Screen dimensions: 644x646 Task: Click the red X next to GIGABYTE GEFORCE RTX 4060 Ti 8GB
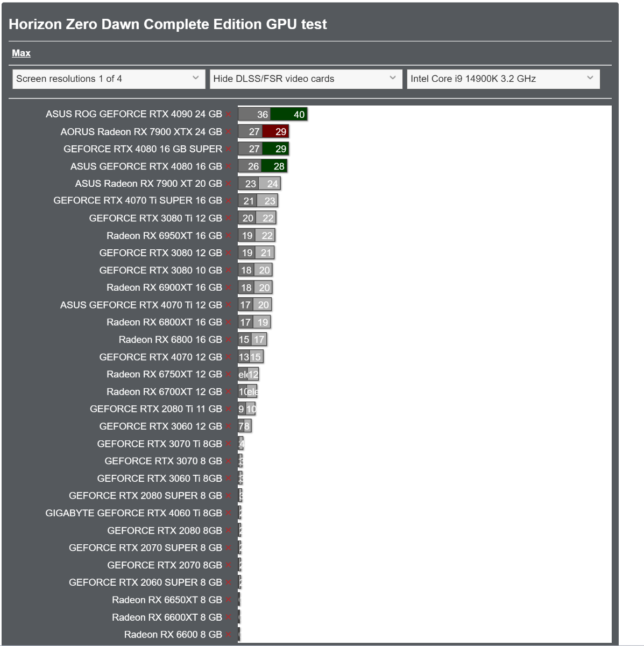(x=229, y=514)
